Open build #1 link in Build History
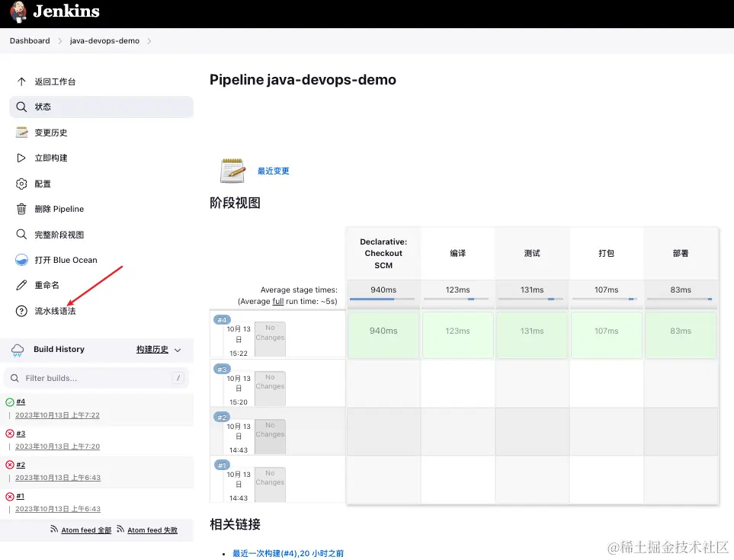 (20, 496)
